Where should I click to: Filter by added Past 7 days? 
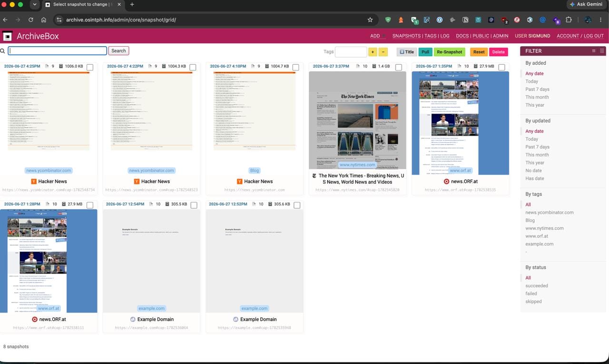(x=537, y=89)
